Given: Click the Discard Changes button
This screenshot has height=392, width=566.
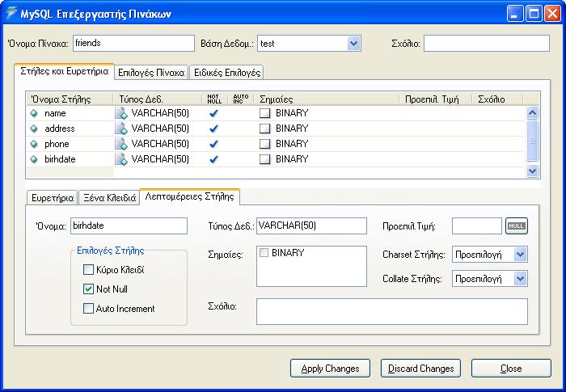Looking at the screenshot, I should (x=421, y=369).
